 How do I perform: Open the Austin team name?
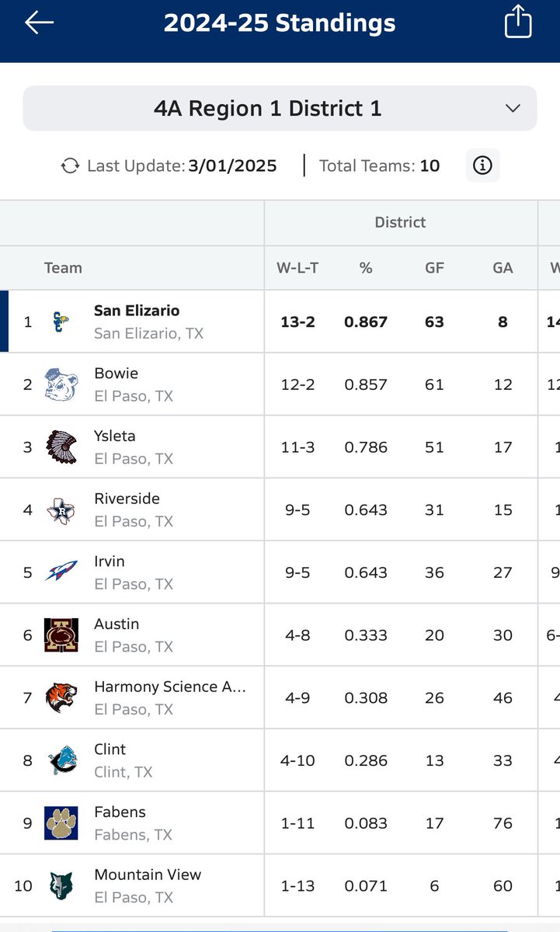117,624
